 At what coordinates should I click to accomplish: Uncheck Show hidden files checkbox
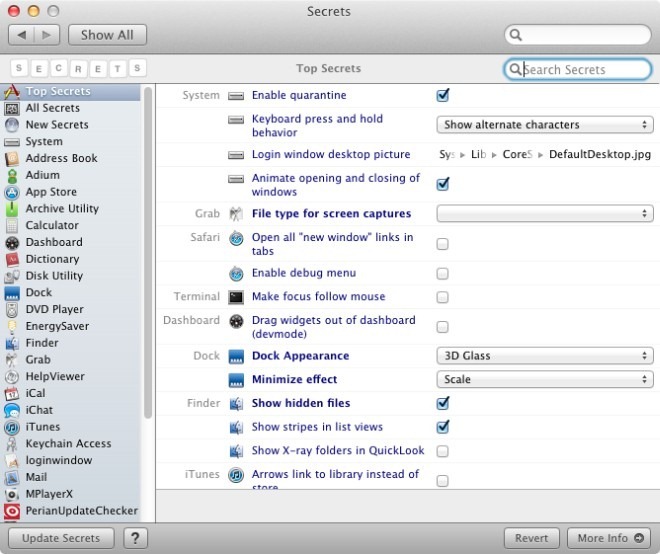click(x=442, y=403)
